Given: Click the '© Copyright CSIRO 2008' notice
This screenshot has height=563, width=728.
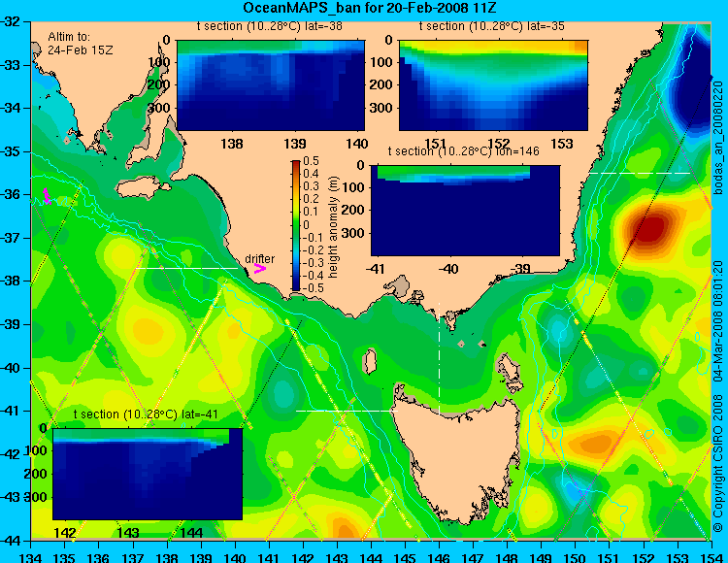Looking at the screenshot, I should [x=719, y=464].
